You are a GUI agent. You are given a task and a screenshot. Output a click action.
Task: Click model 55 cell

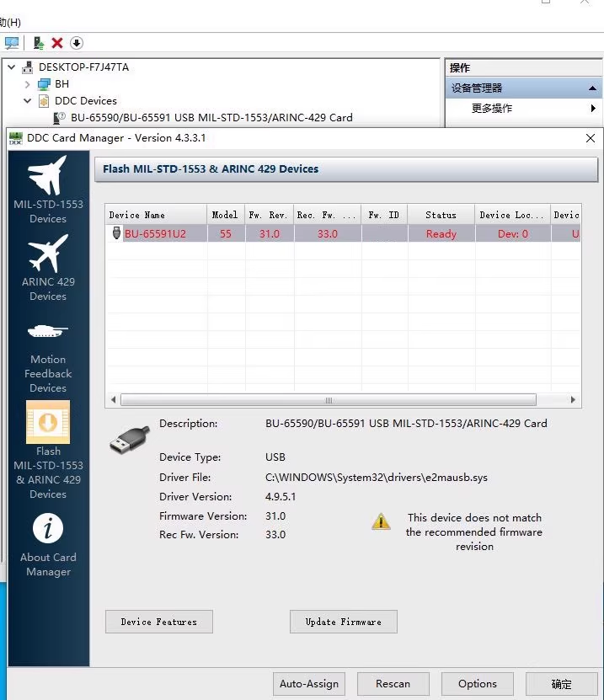pyautogui.click(x=226, y=233)
